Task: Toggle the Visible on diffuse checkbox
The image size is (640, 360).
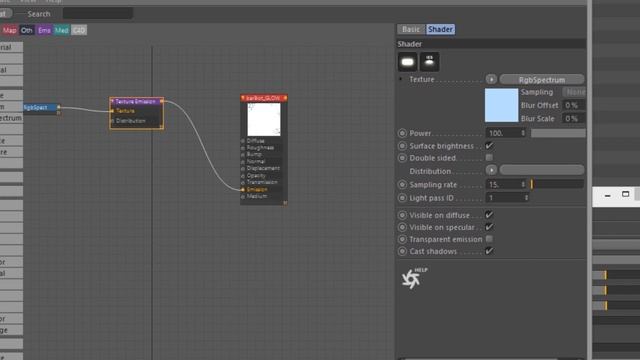Action: [x=489, y=215]
